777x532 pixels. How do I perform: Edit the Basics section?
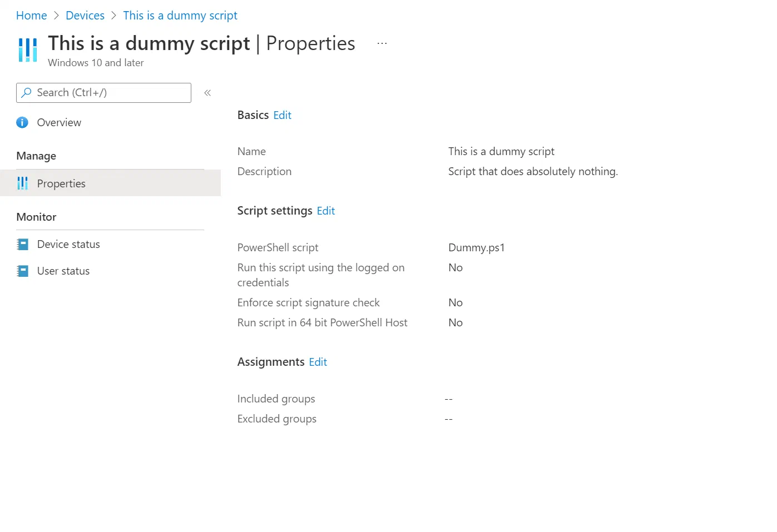click(283, 115)
